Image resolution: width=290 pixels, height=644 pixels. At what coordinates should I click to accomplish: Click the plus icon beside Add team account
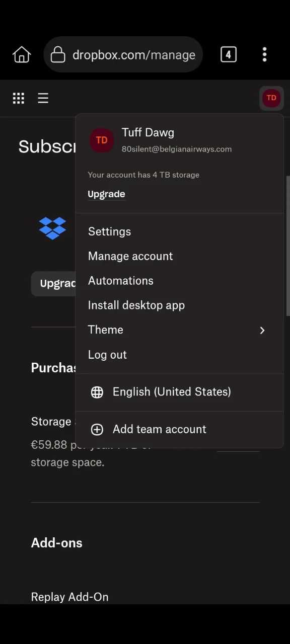[97, 429]
